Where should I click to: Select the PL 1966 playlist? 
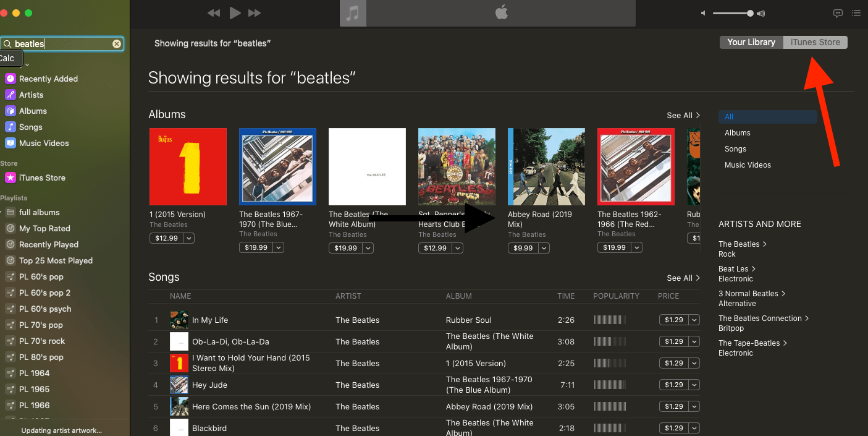pos(34,405)
